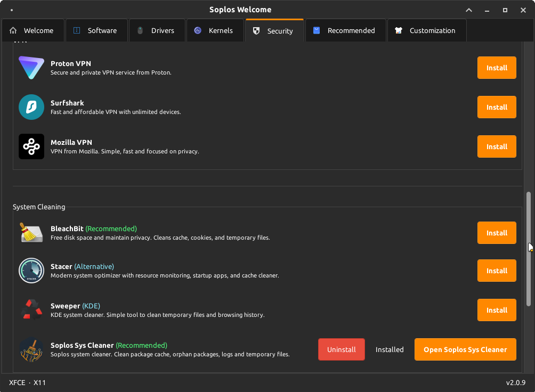Click the Proton VPN title text
This screenshot has height=392, width=535.
coord(71,63)
